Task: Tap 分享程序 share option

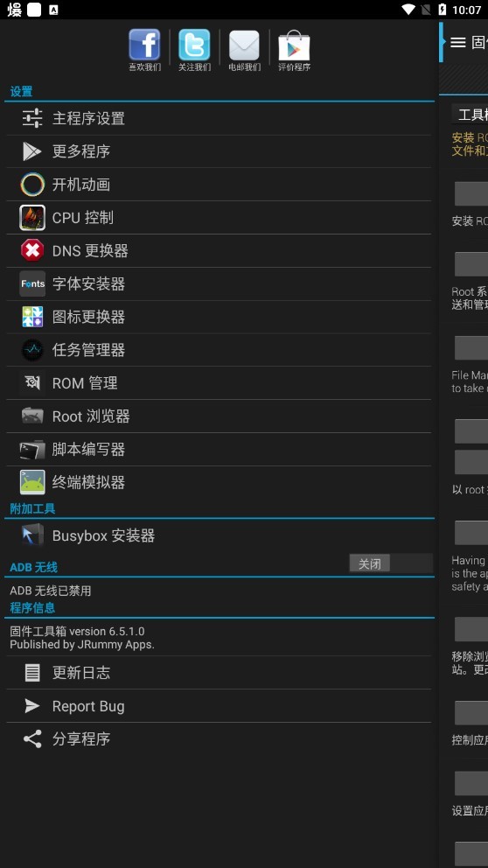Action: [219, 739]
